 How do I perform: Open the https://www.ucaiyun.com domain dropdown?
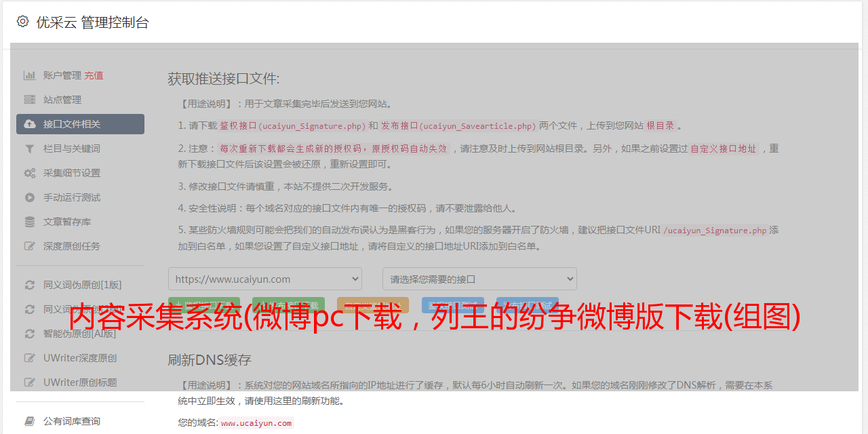click(x=265, y=279)
